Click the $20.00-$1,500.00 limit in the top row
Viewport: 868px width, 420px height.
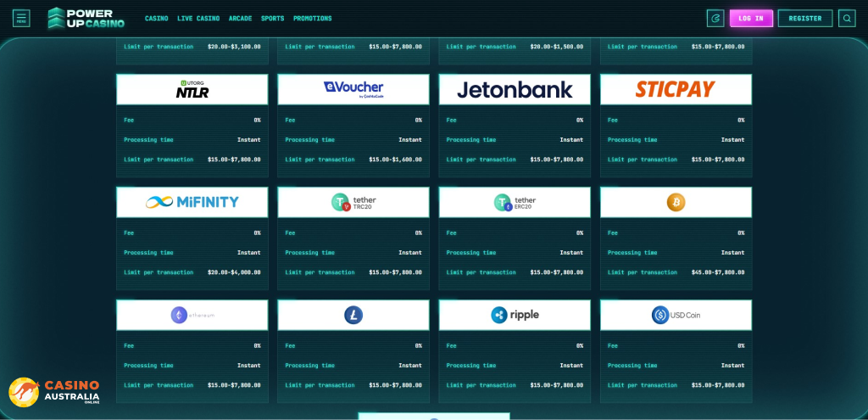coord(556,47)
